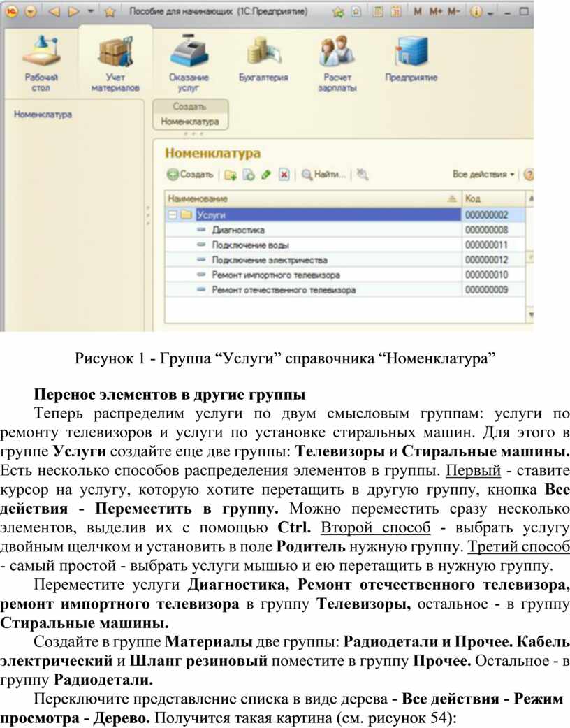Viewport: 570px width, 728px height.
Task: Click the Найти search button
Action: coord(323,175)
